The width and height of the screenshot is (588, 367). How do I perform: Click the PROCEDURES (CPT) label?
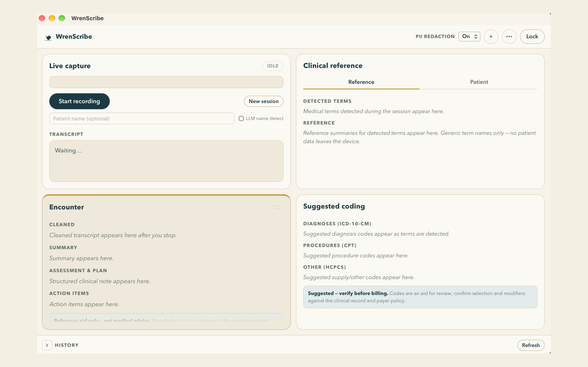330,245
